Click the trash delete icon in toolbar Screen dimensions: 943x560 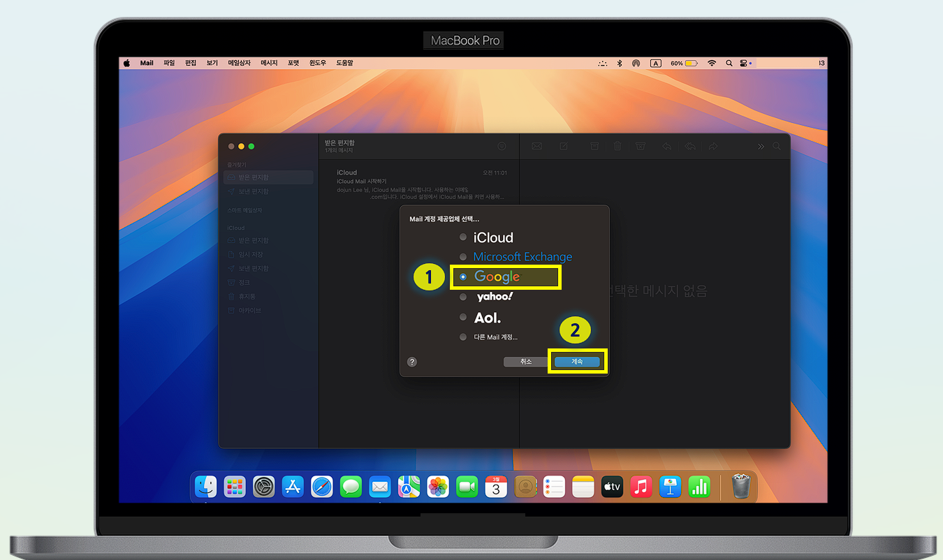[x=617, y=147]
